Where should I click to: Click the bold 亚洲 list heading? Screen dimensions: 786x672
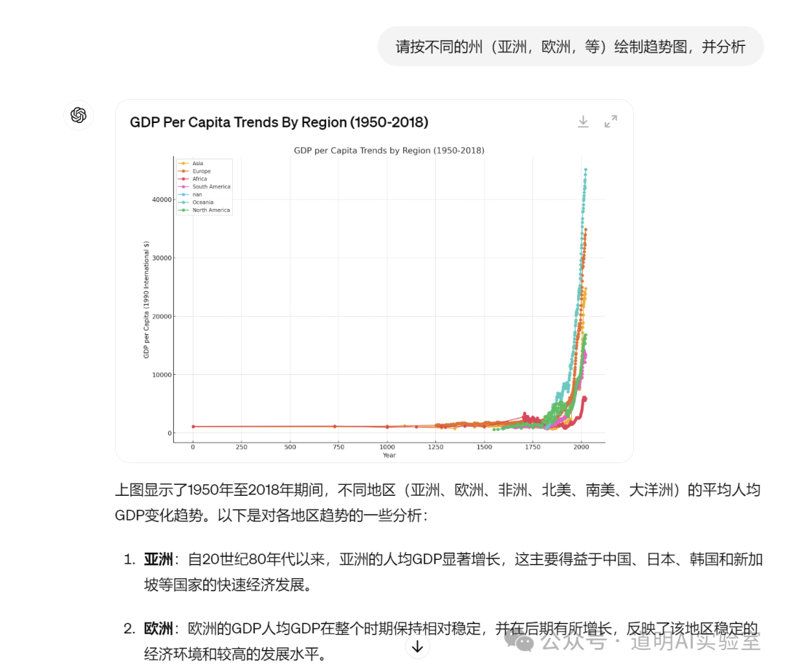click(x=158, y=559)
